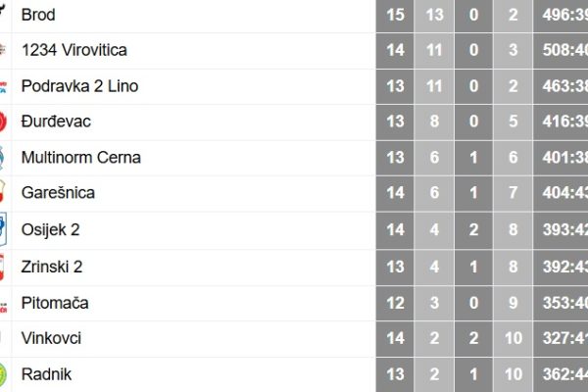
Task: Click the Multinorm Cerna club logo
Action: [x=2, y=158]
